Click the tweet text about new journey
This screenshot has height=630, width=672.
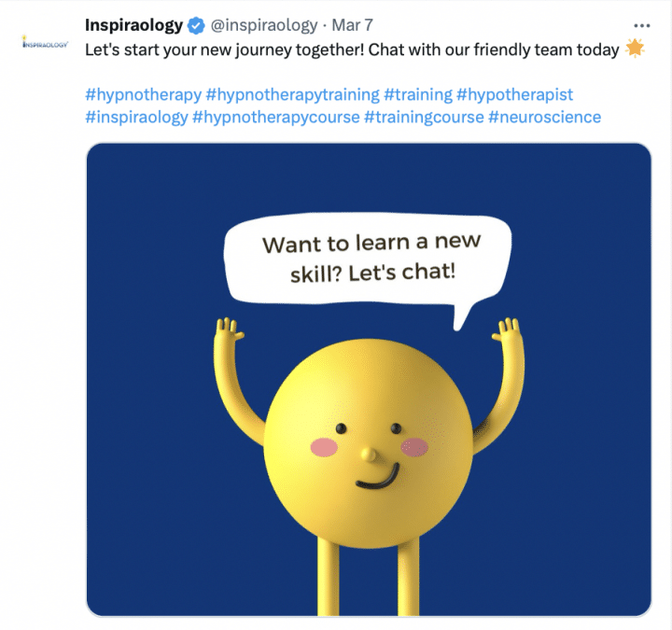(x=352, y=49)
